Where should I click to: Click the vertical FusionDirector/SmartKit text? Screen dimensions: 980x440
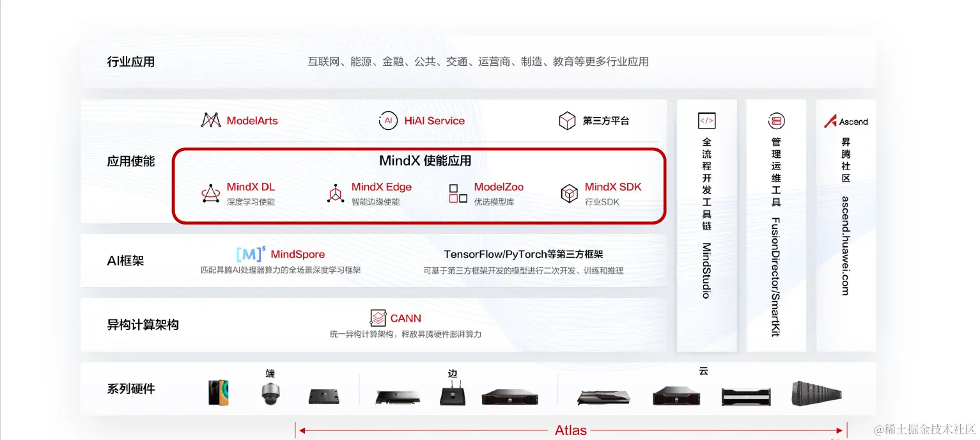776,277
